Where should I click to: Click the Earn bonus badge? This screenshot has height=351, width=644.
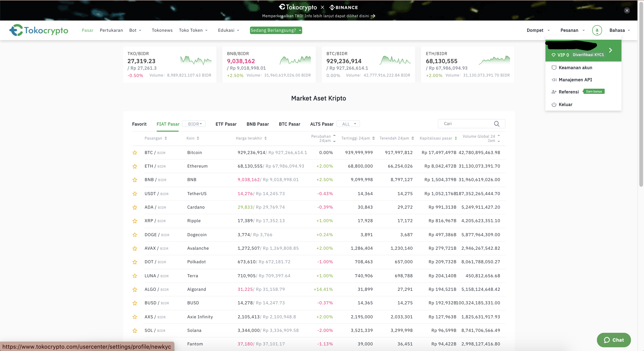(593, 91)
